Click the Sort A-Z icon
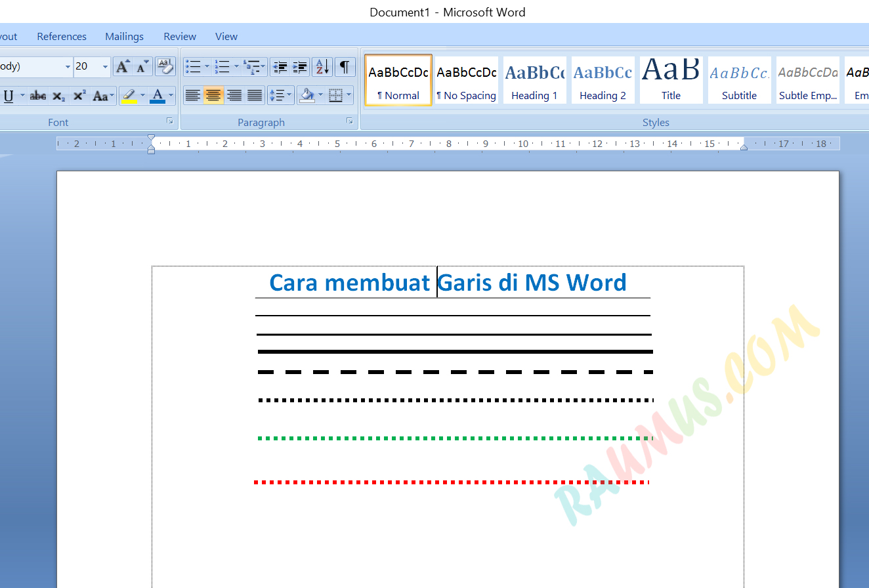869x588 pixels. click(x=322, y=66)
